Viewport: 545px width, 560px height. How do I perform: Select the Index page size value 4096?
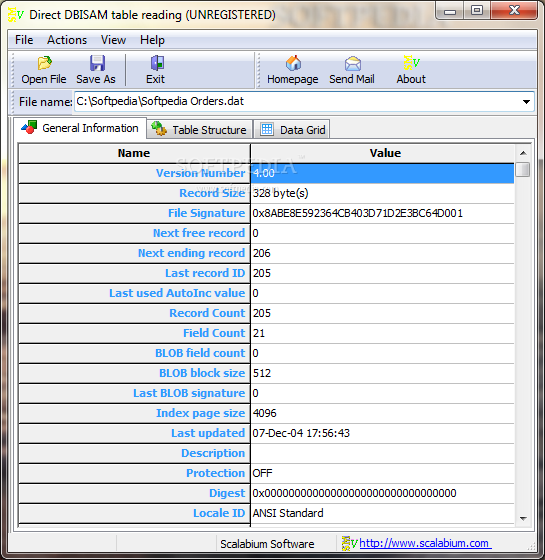click(x=382, y=414)
